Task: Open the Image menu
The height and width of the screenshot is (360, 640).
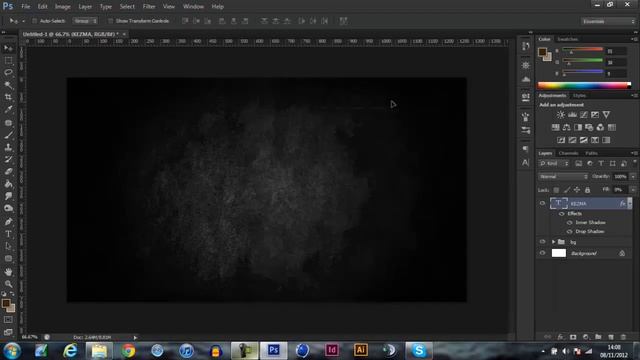Action: pos(62,7)
